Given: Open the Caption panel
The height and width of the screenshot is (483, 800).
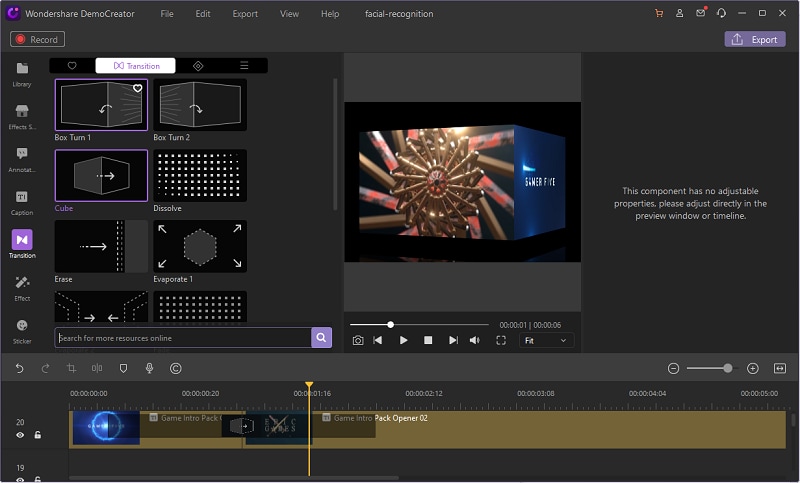Looking at the screenshot, I should point(22,201).
